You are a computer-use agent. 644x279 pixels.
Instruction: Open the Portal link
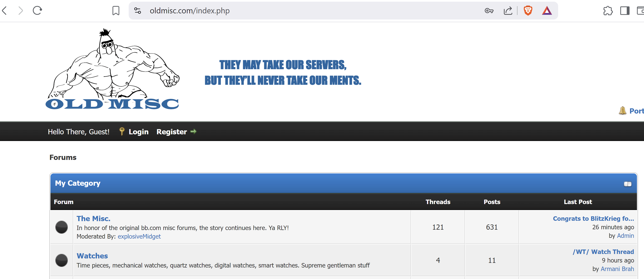tap(637, 111)
